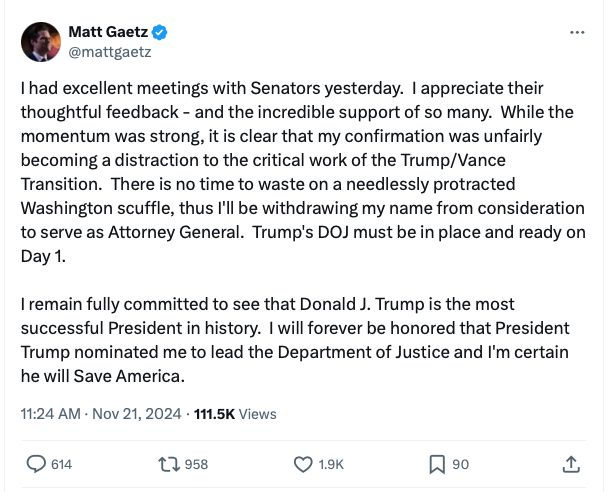Click the share upload arrow icon
This screenshot has height=492, width=613.
(x=571, y=464)
